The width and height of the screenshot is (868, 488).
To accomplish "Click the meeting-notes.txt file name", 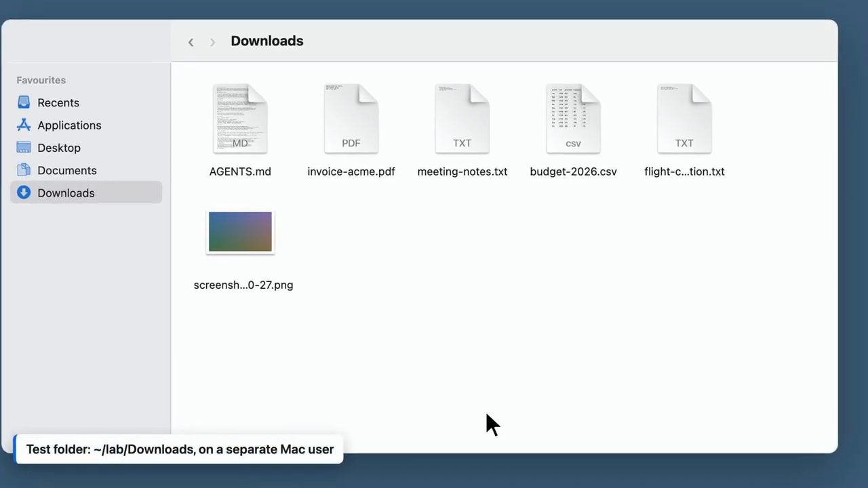I will [x=462, y=171].
